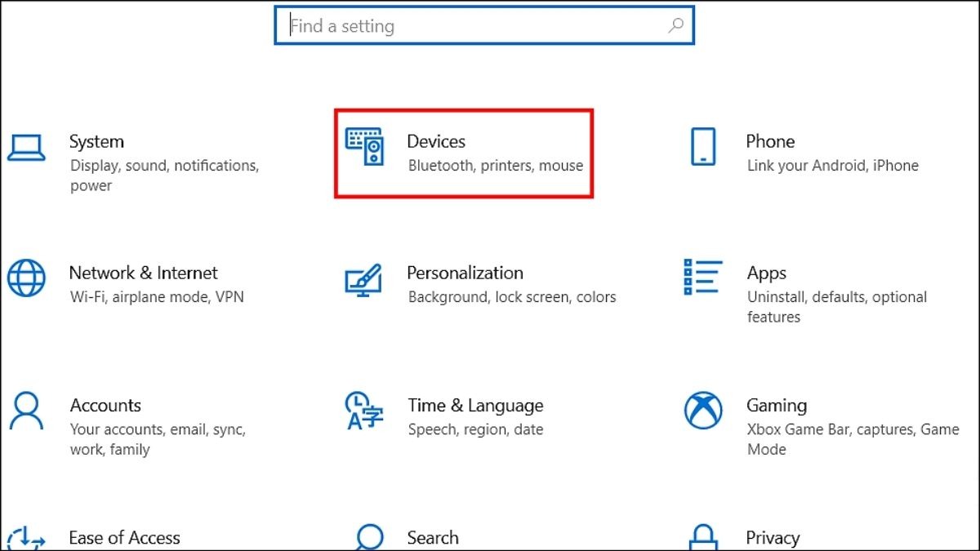The width and height of the screenshot is (980, 551).
Task: Open the Gaming settings heading
Action: pyautogui.click(x=777, y=406)
